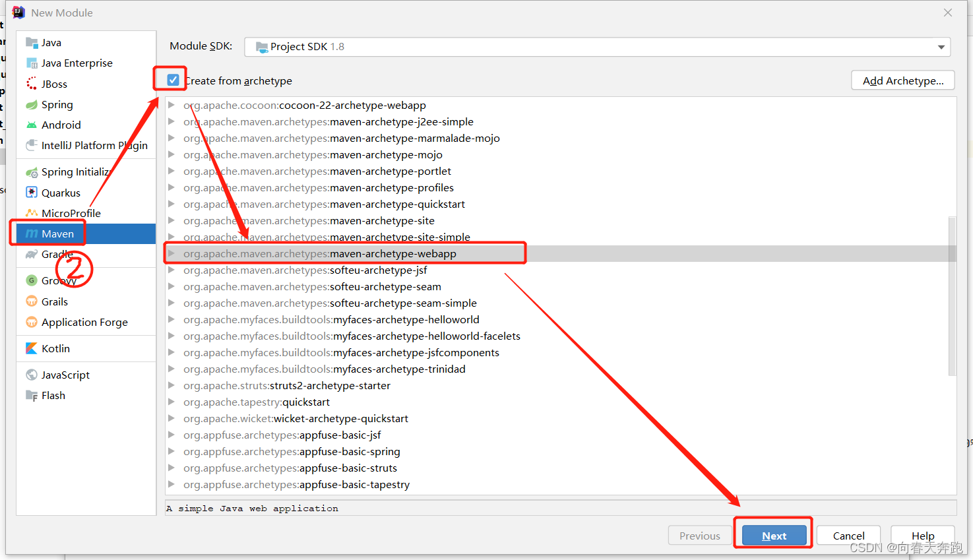Select softeu-archetype-seam-simple archetype
973x560 pixels.
point(560,303)
